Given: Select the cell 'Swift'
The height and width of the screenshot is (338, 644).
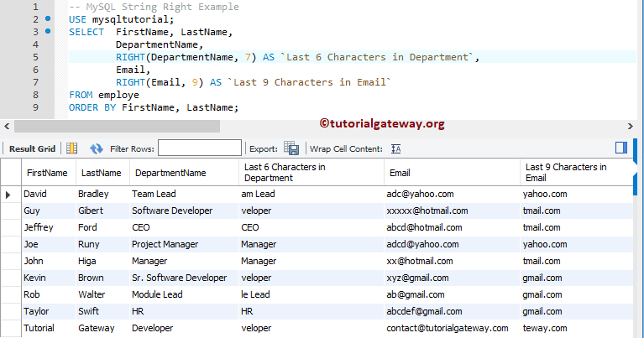Looking at the screenshot, I should point(102,312).
